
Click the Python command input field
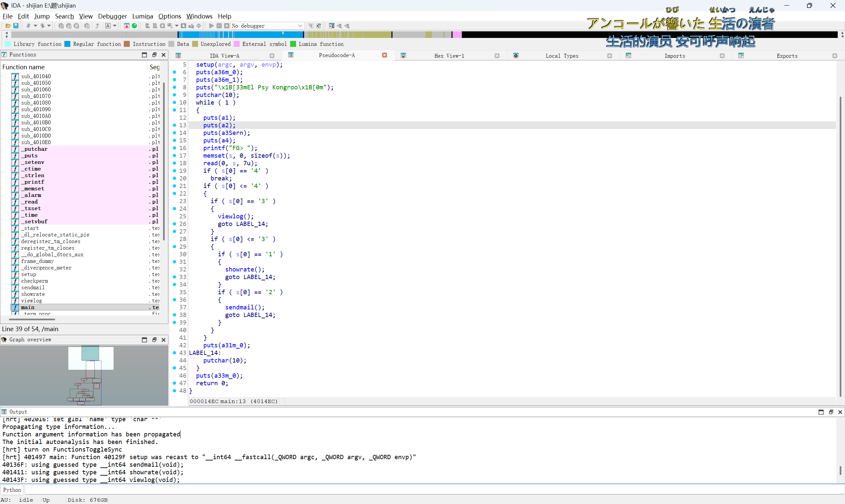click(434, 490)
